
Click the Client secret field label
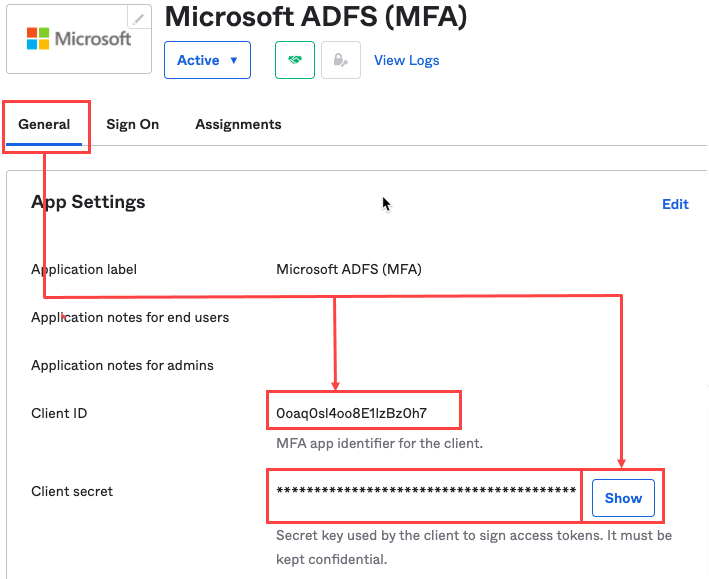[x=72, y=491]
